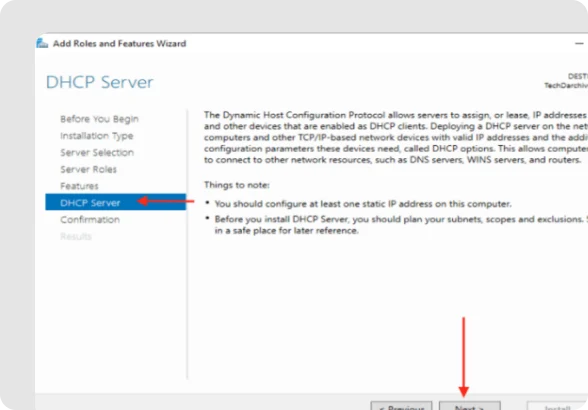Go to the Confirmation step
Image resolution: width=588 pixels, height=410 pixels.
[x=90, y=219]
